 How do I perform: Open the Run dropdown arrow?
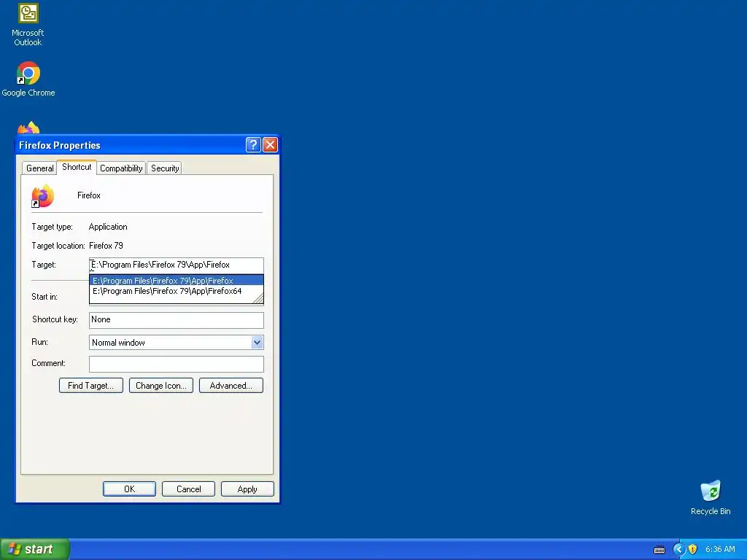pyautogui.click(x=257, y=343)
